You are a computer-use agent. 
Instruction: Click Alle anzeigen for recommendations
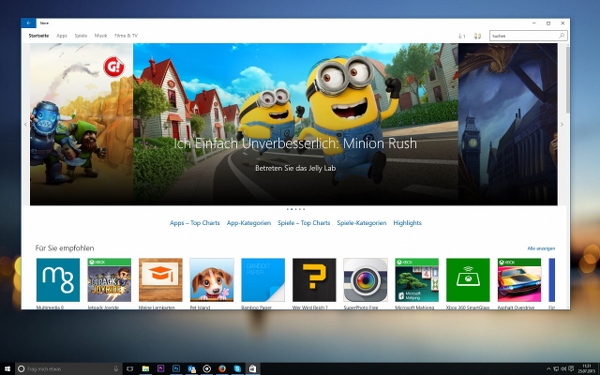(541, 248)
